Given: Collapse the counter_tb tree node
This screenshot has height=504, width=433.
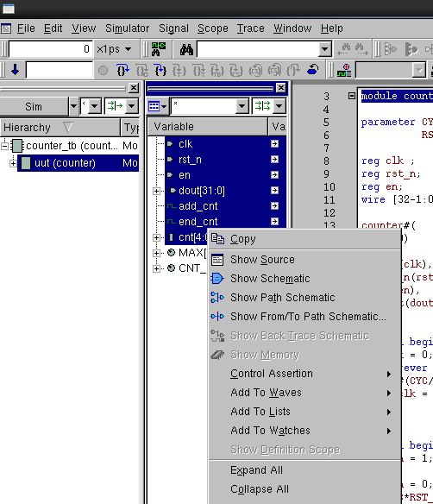Looking at the screenshot, I should pyautogui.click(x=4, y=146).
